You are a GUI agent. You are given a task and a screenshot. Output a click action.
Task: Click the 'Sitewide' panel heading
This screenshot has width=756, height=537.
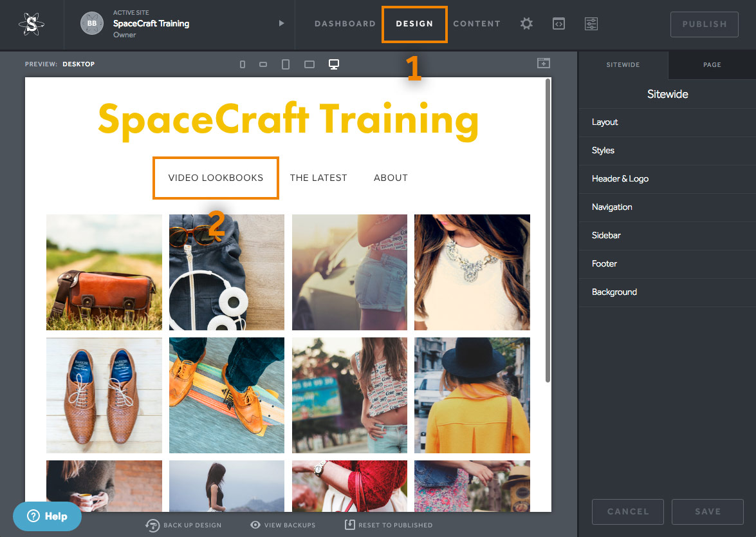667,94
